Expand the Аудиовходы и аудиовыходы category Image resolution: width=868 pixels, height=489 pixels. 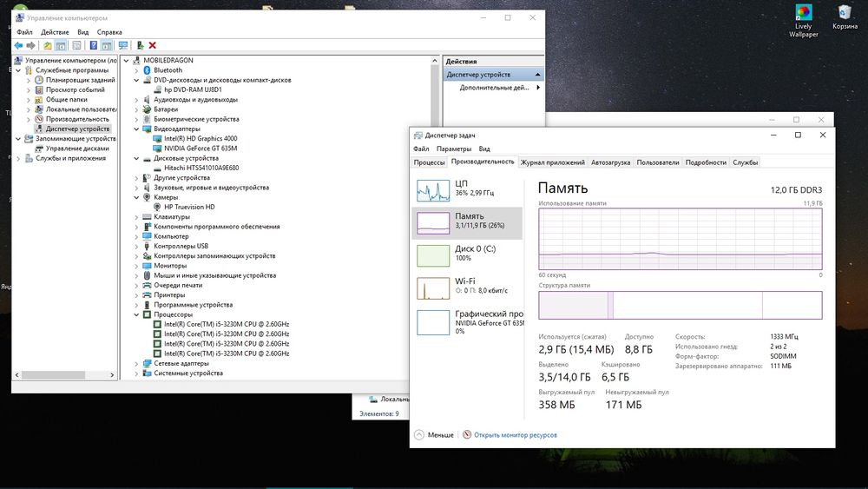(137, 100)
